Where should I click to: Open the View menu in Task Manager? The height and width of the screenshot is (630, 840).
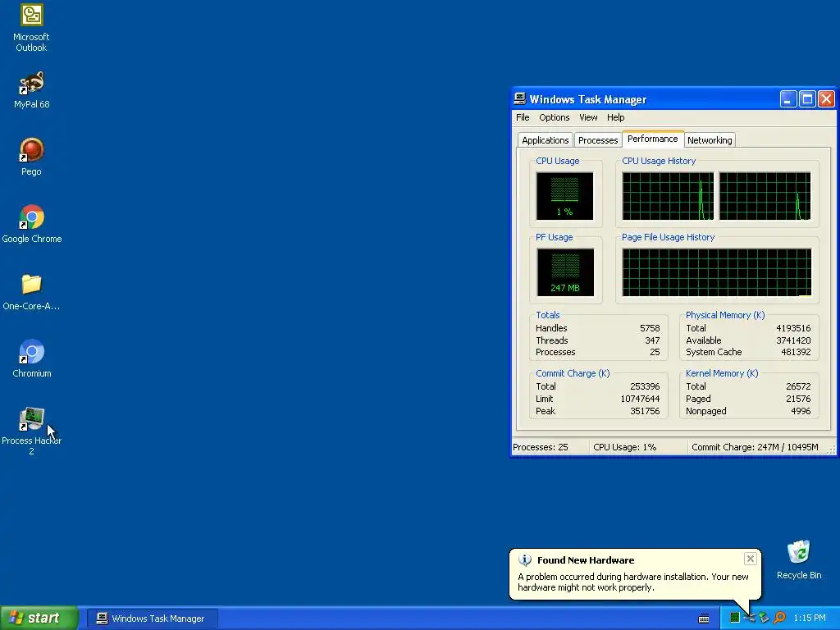(587, 117)
